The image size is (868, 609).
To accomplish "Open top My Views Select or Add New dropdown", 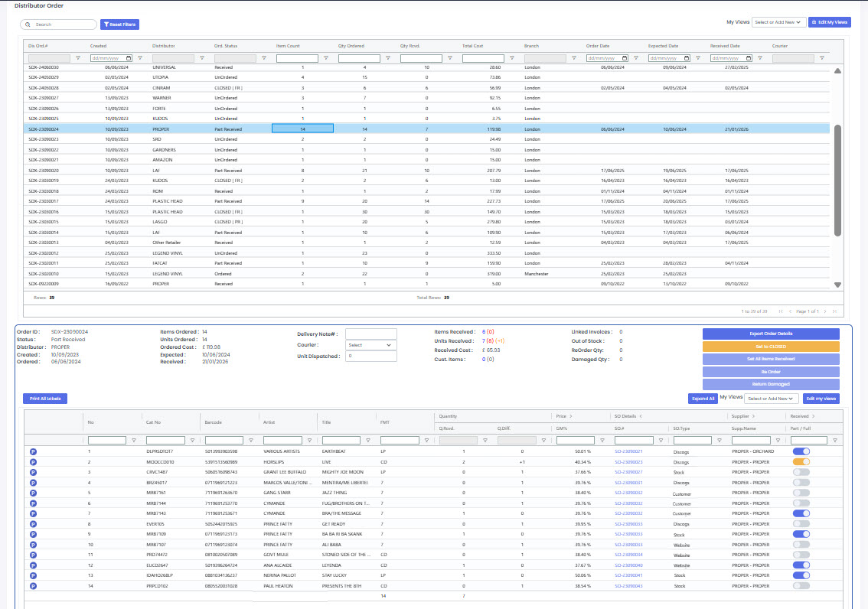I will coord(778,23).
